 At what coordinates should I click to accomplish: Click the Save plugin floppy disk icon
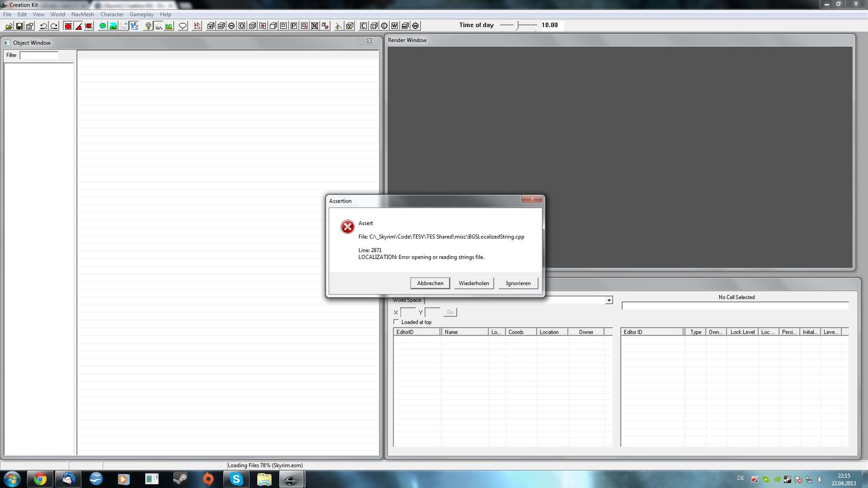click(19, 26)
